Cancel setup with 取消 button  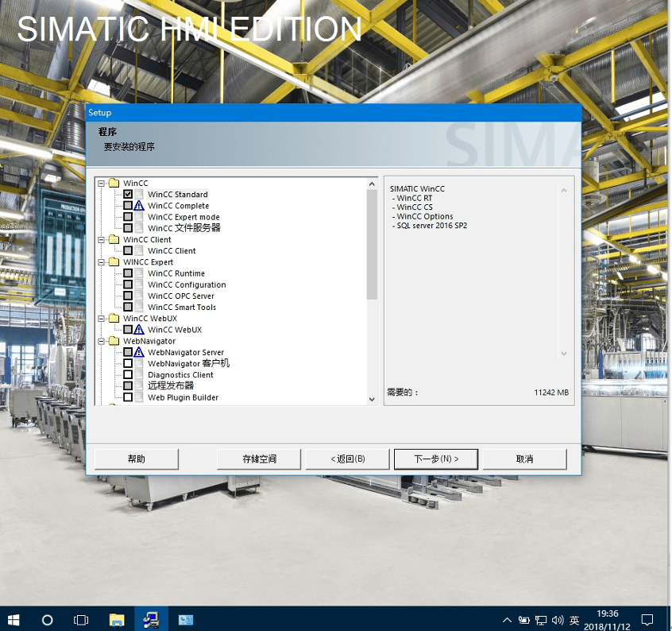point(524,459)
